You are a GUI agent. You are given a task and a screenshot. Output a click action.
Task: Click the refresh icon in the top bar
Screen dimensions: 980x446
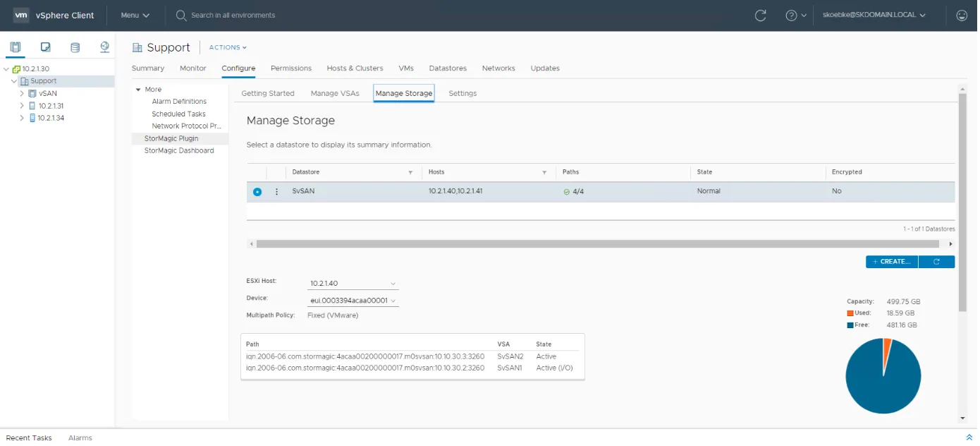pyautogui.click(x=761, y=15)
